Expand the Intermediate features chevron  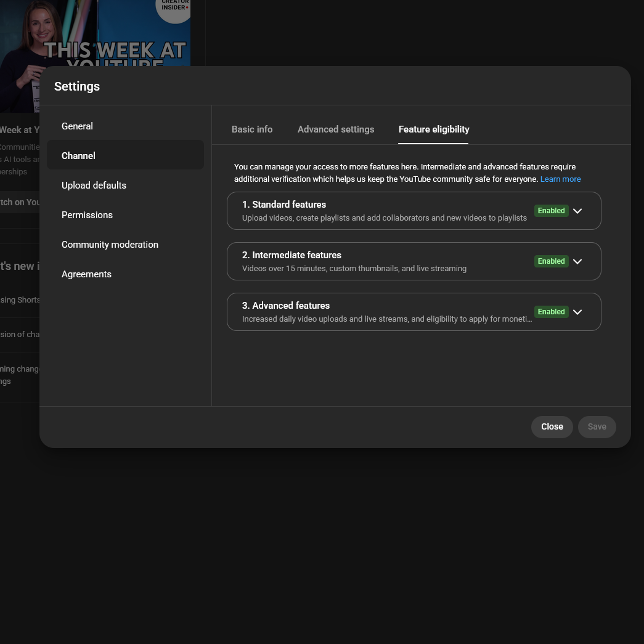coord(577,261)
